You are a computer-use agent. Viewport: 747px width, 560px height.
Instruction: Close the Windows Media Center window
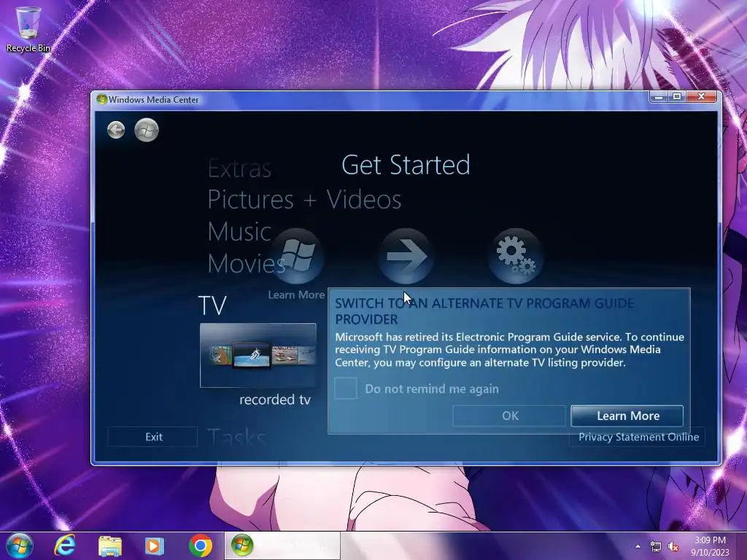point(701,97)
